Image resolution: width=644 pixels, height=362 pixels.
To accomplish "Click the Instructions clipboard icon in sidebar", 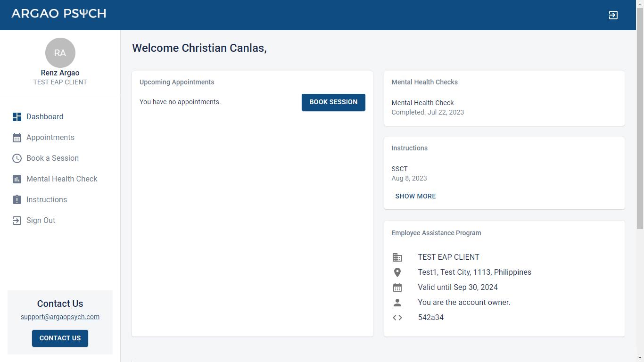I will pos(17,200).
